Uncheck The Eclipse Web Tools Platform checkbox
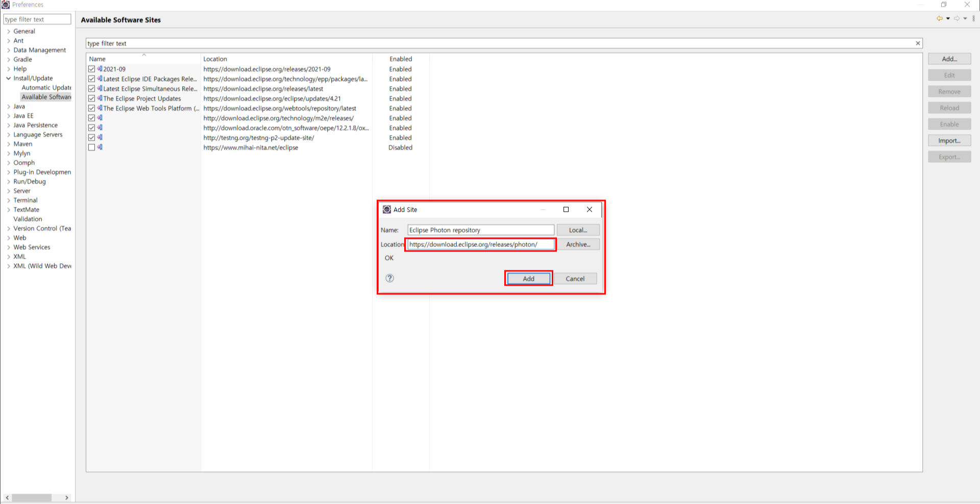 click(x=91, y=108)
